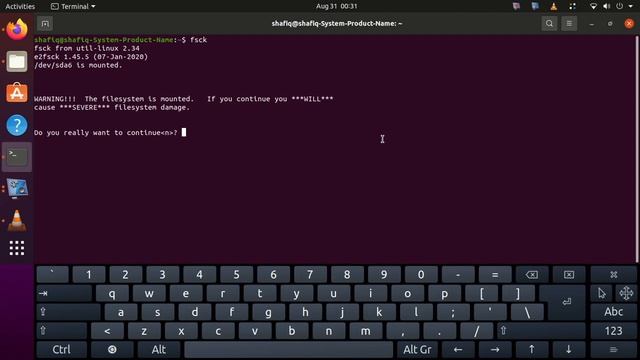Click the VLC tray indicator
The width and height of the screenshot is (640, 360).
pyautogui.click(x=553, y=6)
